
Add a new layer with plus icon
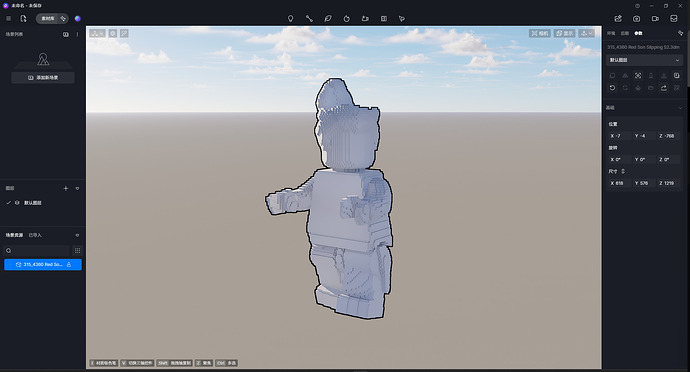(x=66, y=188)
